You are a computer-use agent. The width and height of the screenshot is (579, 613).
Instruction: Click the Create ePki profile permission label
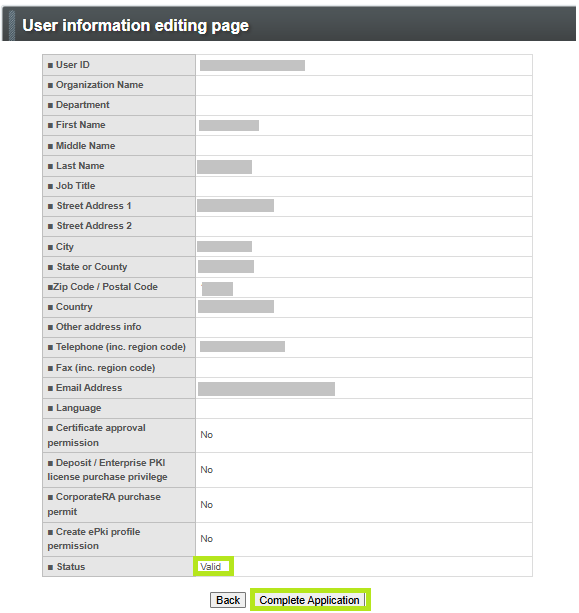pos(94,539)
